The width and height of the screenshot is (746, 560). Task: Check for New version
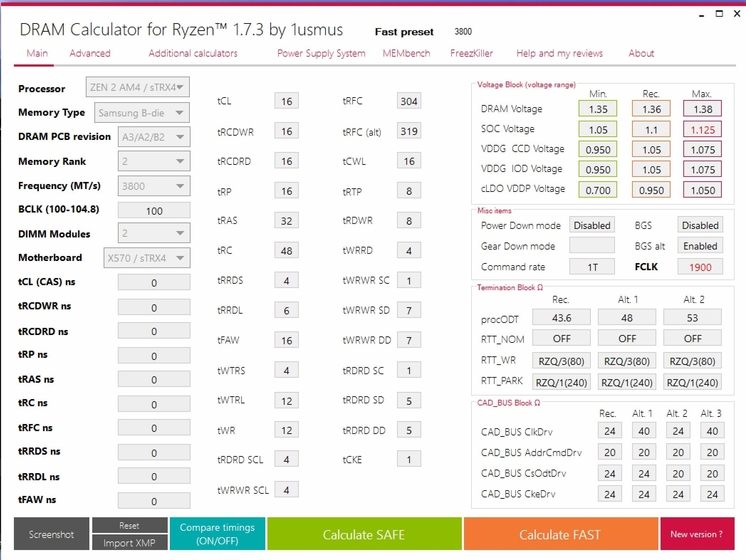pos(697,534)
